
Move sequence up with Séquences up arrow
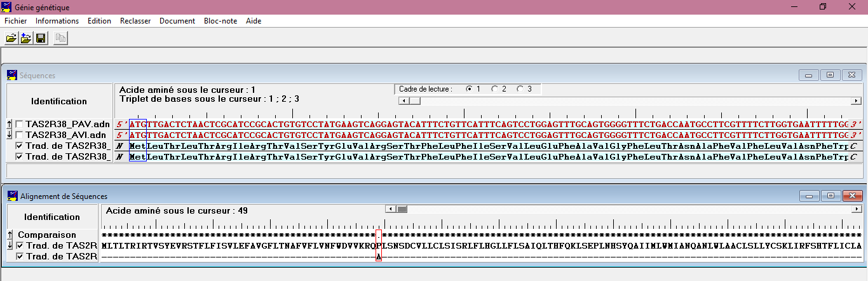tap(9, 124)
